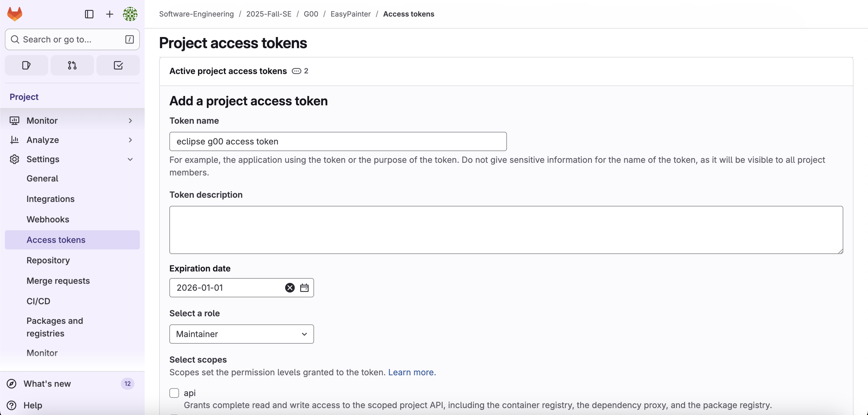Click into the Token description textarea
Screen dimensions: 868x415
pos(506,230)
